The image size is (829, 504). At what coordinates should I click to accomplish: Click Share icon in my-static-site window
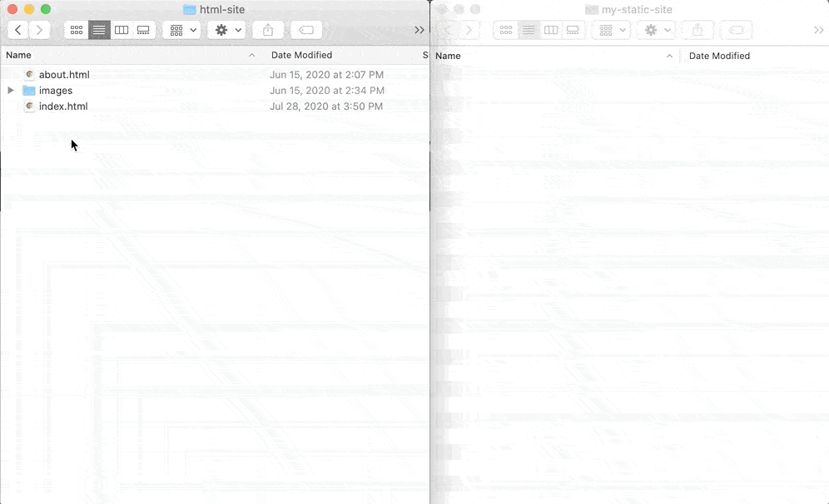697,30
